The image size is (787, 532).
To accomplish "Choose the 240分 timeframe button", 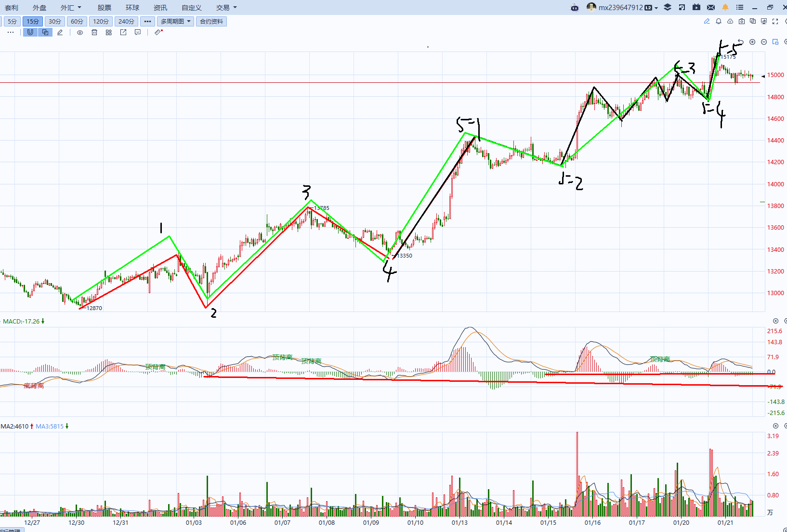I will pyautogui.click(x=126, y=21).
